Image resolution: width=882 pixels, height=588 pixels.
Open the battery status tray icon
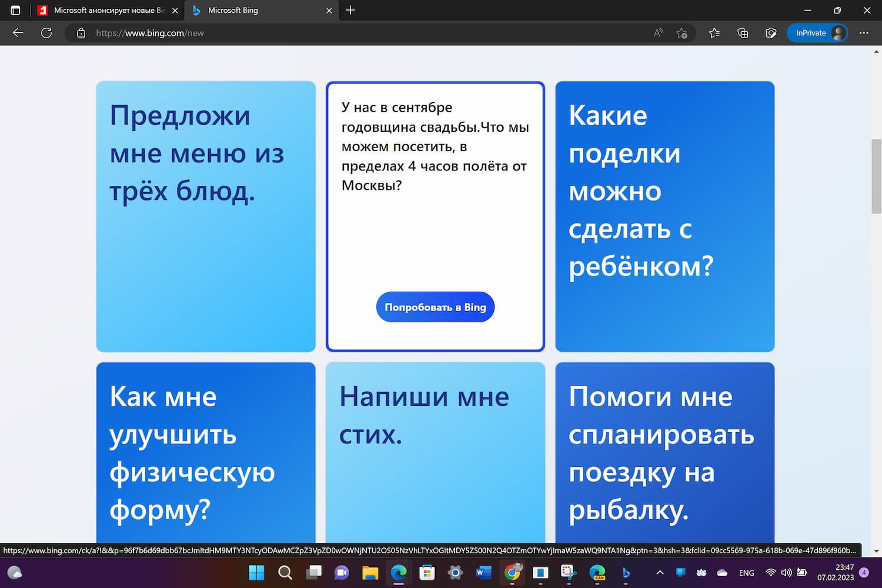coord(801,573)
